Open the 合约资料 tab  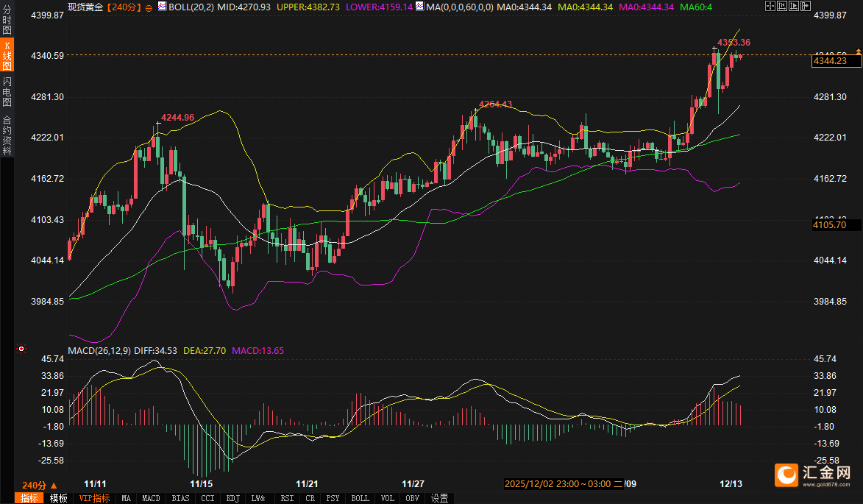(x=7, y=135)
